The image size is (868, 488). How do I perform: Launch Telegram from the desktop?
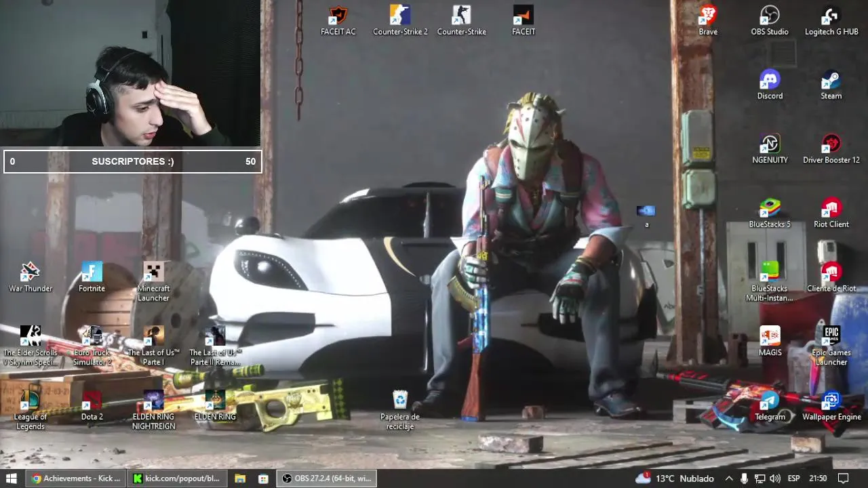tap(770, 406)
